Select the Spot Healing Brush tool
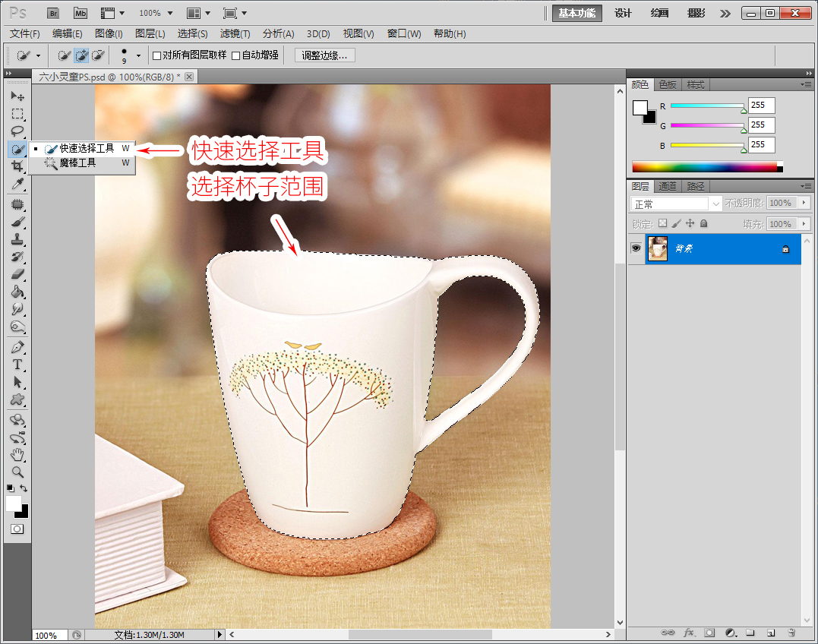Screen dimensions: 818x644 pyautogui.click(x=17, y=204)
